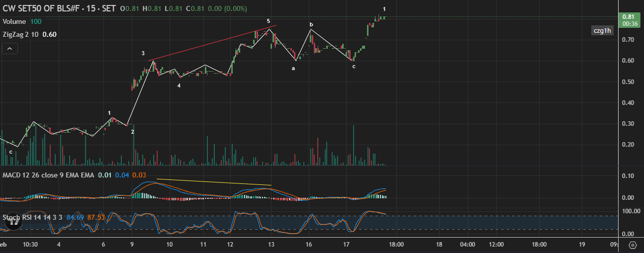Click the ZigZag legend value 0.60

pos(49,35)
